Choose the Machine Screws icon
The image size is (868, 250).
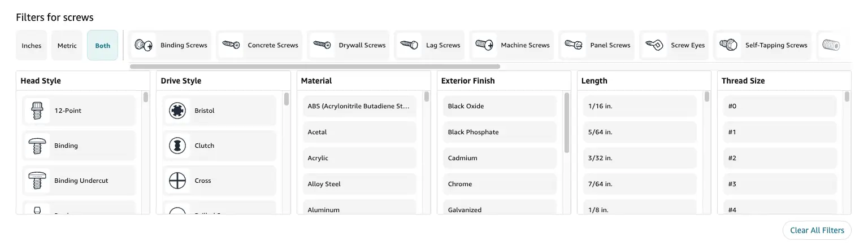click(484, 45)
